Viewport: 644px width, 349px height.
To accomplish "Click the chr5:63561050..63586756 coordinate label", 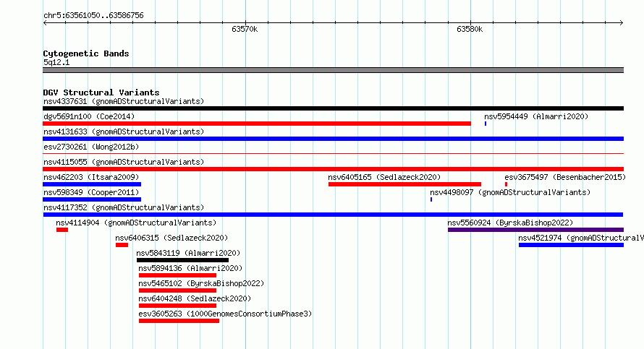I will 93,16.
